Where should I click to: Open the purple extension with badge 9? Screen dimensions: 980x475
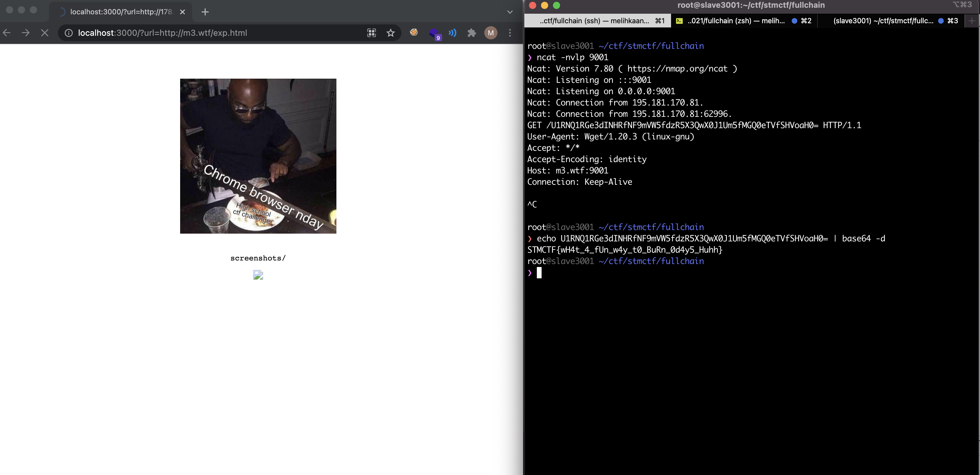(x=435, y=34)
